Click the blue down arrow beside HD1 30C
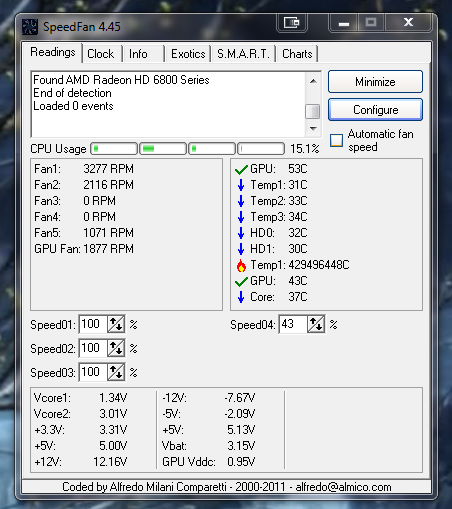This screenshot has height=509, width=452. pyautogui.click(x=241, y=249)
